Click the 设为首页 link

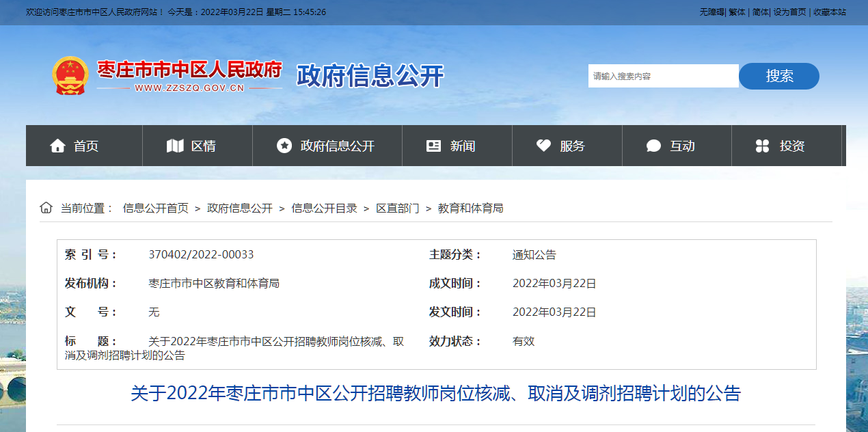(x=789, y=12)
